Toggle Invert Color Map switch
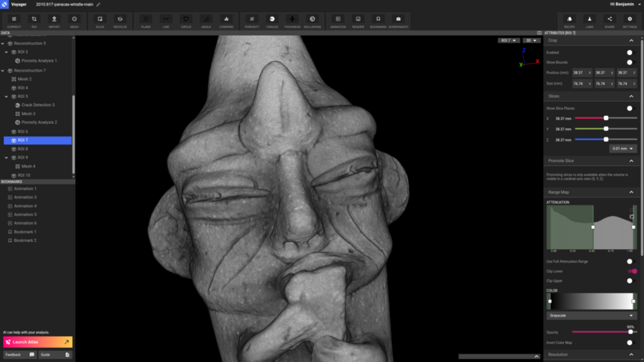The image size is (644, 362). tap(631, 343)
